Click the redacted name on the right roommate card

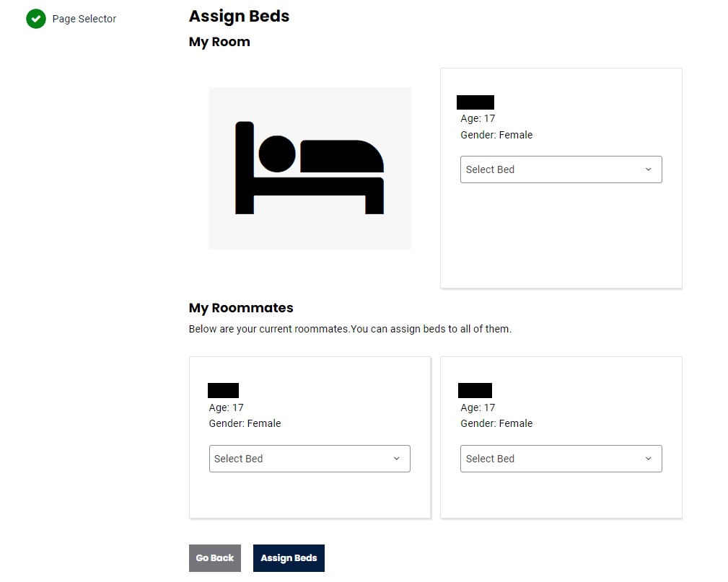(x=475, y=390)
